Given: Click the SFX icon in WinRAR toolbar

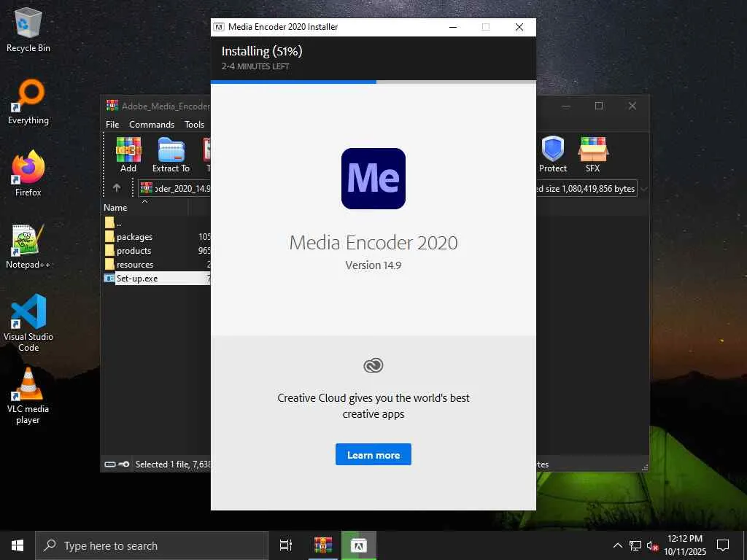Looking at the screenshot, I should [592, 155].
